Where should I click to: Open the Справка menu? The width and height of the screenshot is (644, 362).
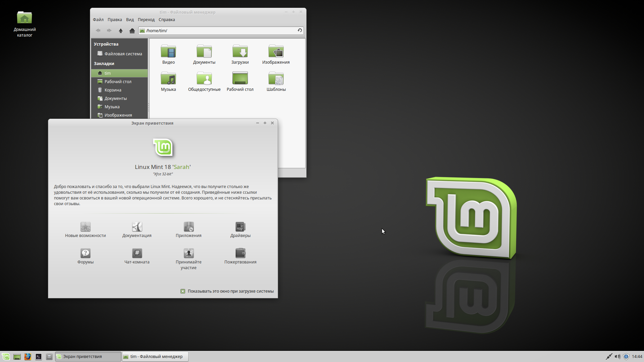click(167, 20)
